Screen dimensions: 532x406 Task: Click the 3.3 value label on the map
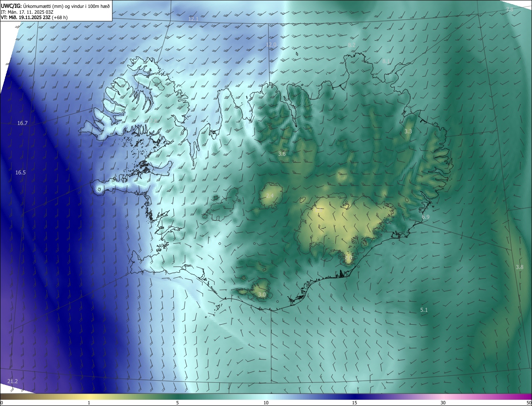pos(408,131)
